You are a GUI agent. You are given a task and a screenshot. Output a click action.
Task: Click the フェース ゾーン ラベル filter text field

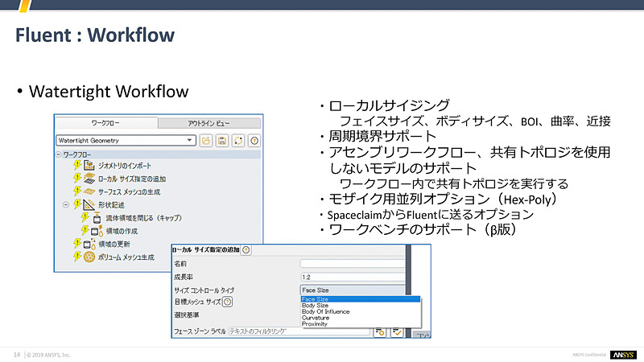pyautogui.click(x=299, y=331)
